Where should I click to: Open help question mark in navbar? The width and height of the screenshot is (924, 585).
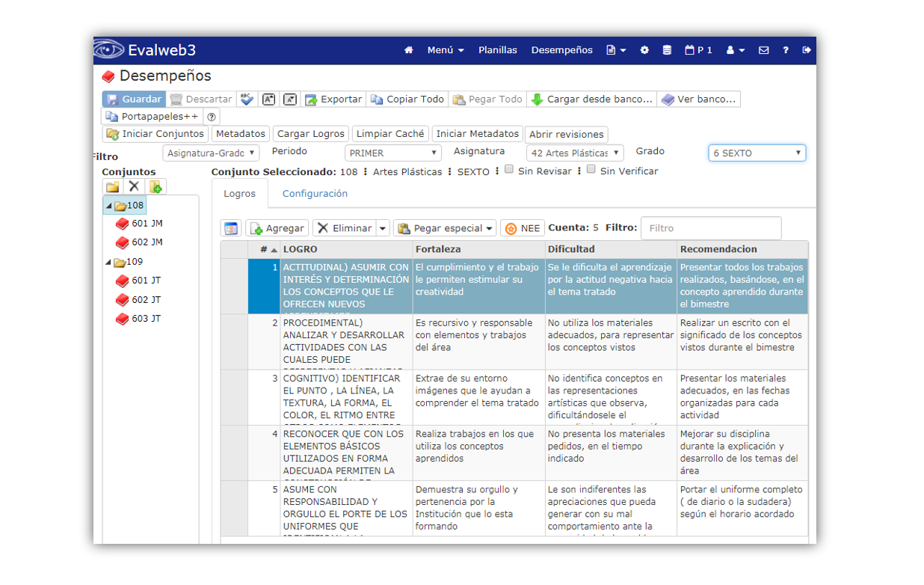[x=786, y=50]
